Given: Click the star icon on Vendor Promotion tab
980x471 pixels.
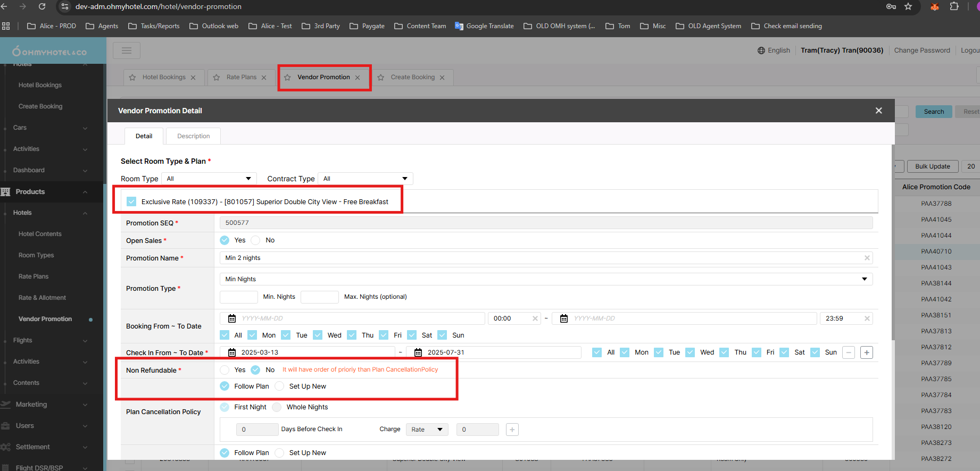Looking at the screenshot, I should 287,78.
